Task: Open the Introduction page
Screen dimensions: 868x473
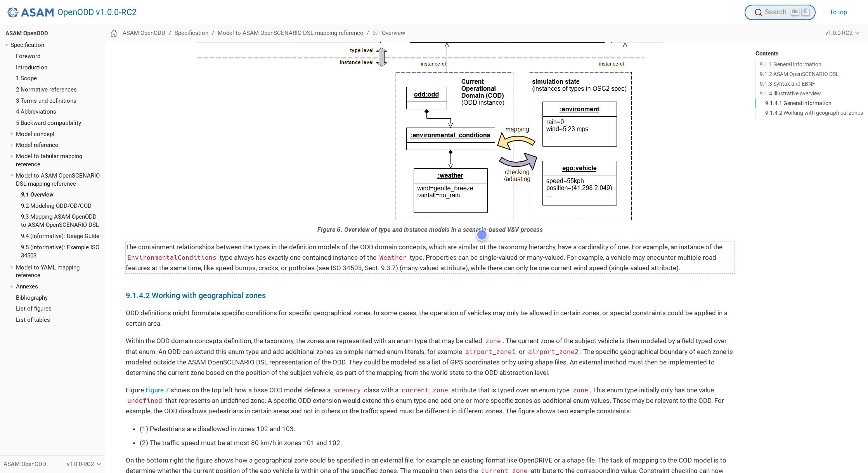Action: pos(31,67)
